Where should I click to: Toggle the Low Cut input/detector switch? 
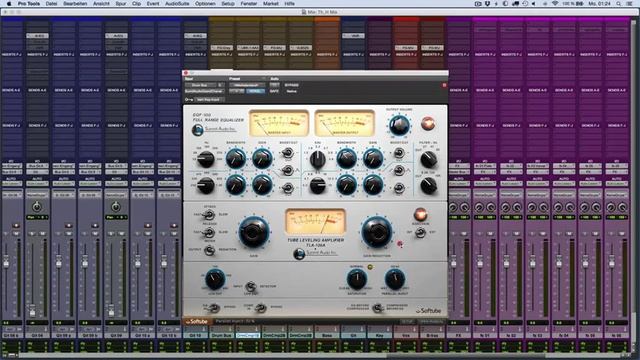251,287
